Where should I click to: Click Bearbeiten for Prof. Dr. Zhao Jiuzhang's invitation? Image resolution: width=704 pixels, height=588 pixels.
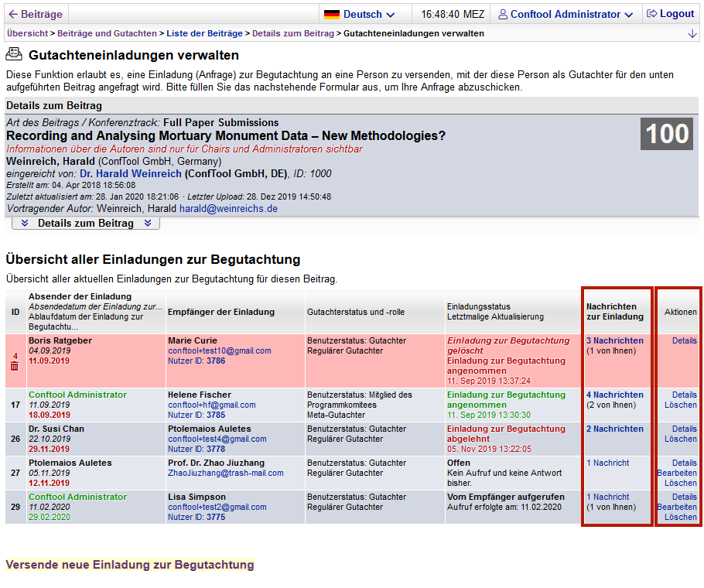click(x=676, y=473)
